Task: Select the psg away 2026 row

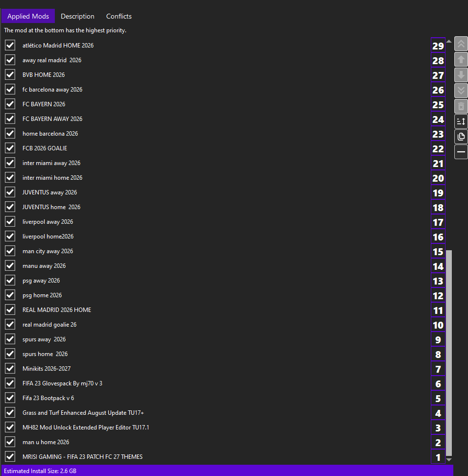Action: pyautogui.click(x=224, y=281)
